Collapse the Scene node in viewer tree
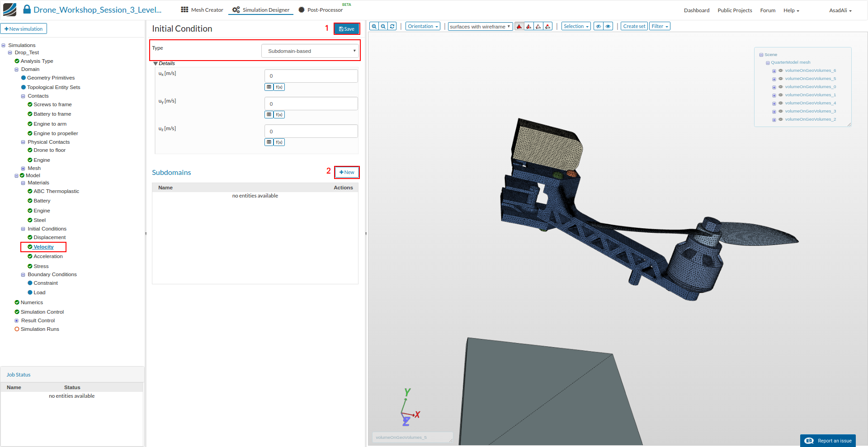This screenshot has height=447, width=868. [761, 55]
